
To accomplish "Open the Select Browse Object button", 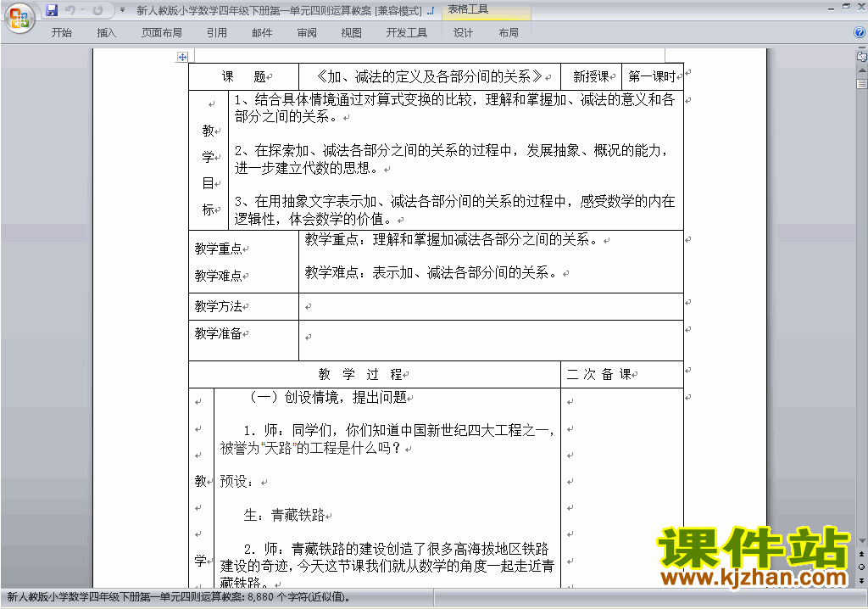I will [x=862, y=567].
